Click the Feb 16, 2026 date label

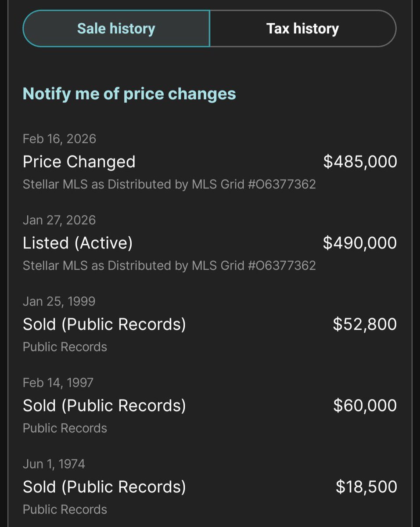[59, 139]
